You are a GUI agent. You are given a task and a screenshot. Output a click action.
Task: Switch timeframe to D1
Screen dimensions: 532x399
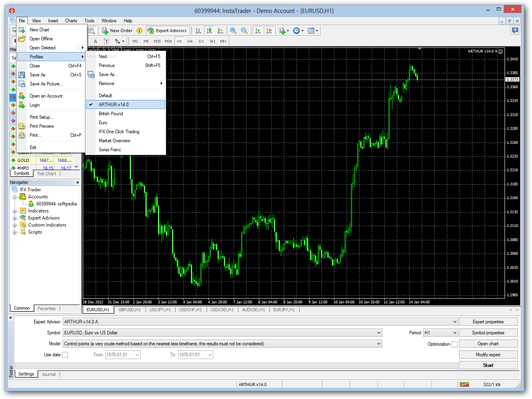coord(201,41)
